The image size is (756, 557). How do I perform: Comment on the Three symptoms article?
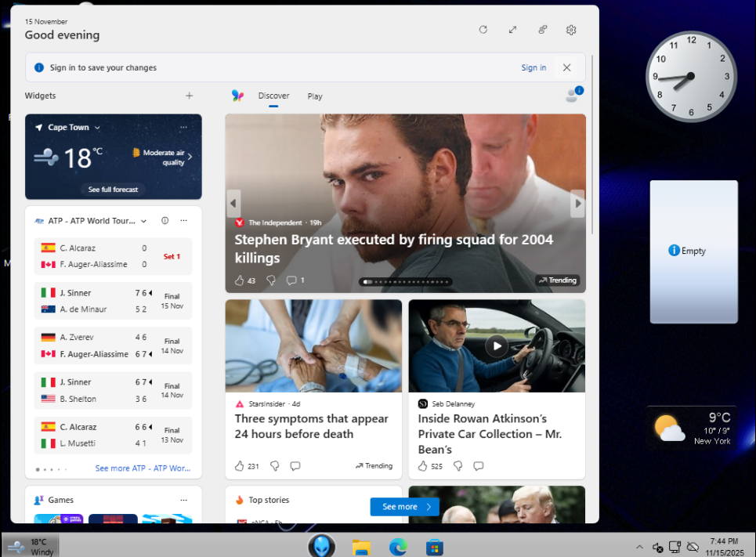[295, 466]
